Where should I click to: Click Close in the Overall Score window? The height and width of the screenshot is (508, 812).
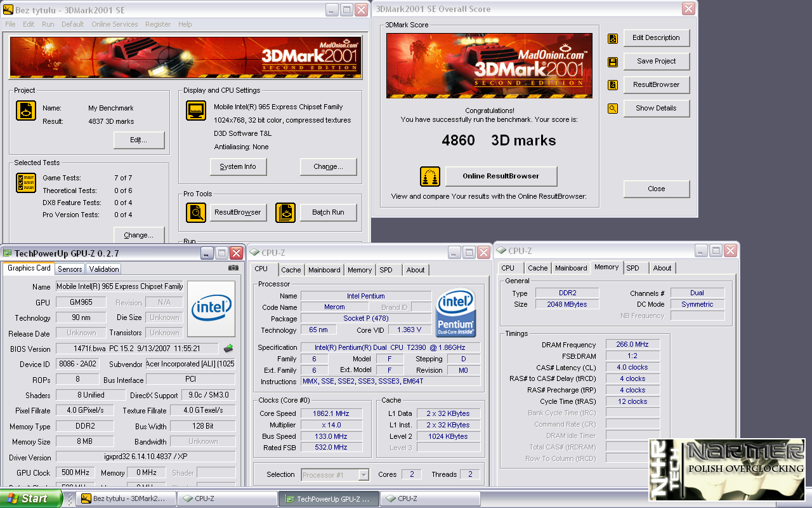point(656,189)
